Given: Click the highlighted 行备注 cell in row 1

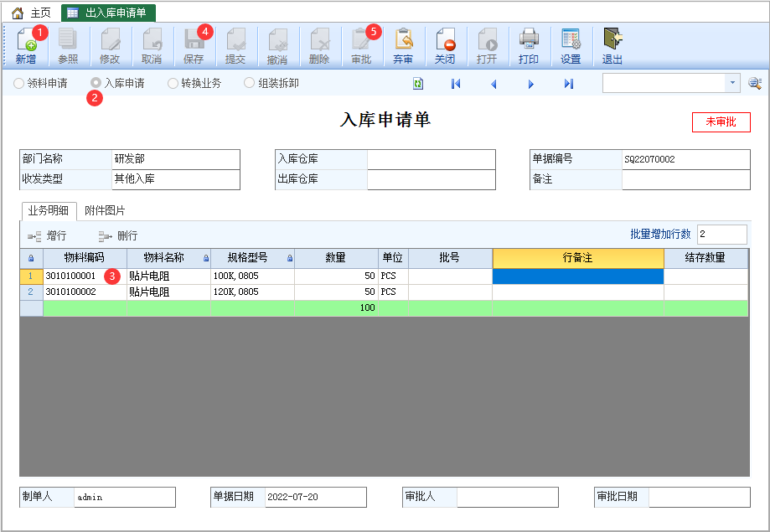Looking at the screenshot, I should pyautogui.click(x=578, y=276).
